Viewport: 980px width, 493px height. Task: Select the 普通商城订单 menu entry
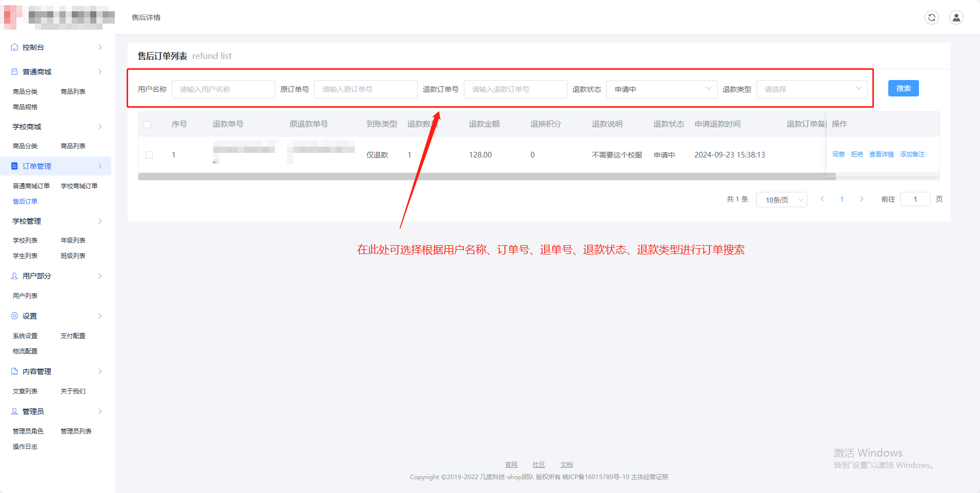pyautogui.click(x=31, y=185)
